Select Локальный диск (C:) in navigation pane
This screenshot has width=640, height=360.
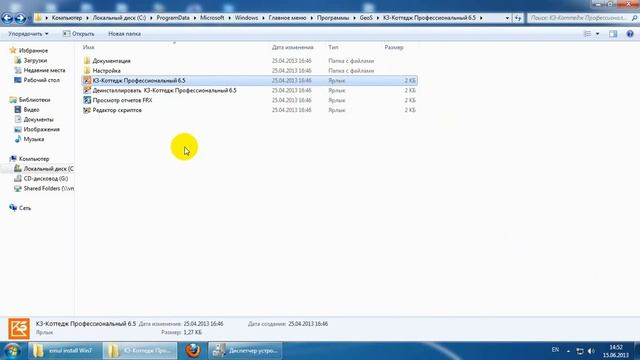(48, 169)
